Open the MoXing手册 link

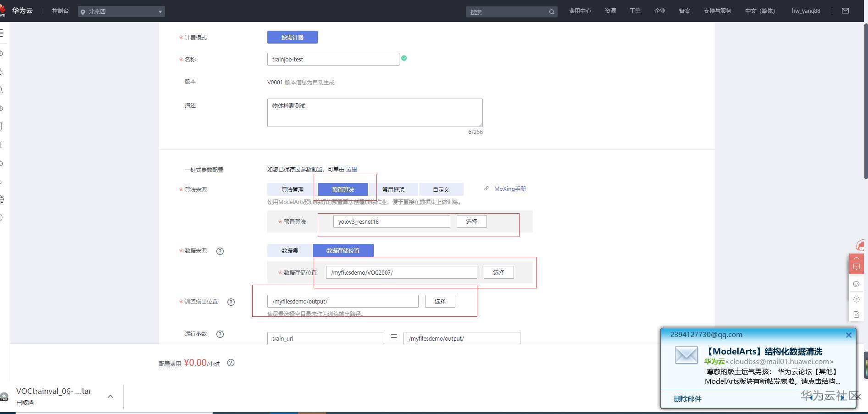tap(510, 189)
